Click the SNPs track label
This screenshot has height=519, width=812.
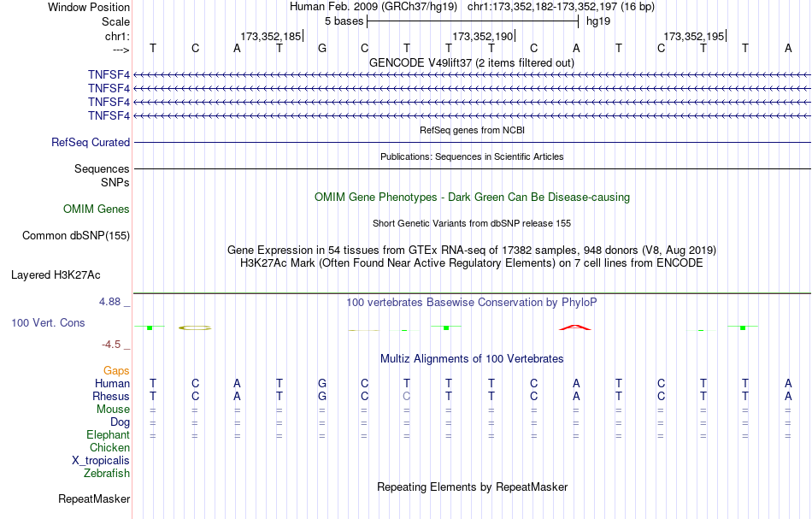(115, 182)
